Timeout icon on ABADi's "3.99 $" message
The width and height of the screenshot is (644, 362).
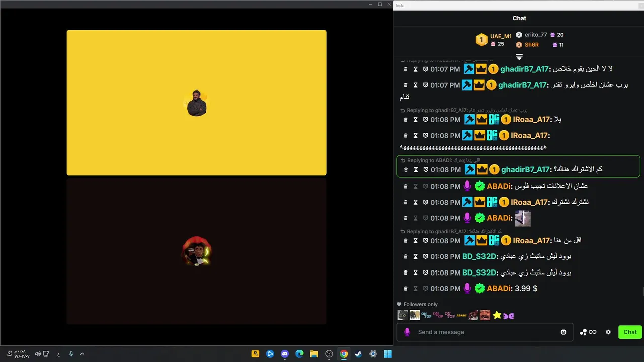click(416, 289)
